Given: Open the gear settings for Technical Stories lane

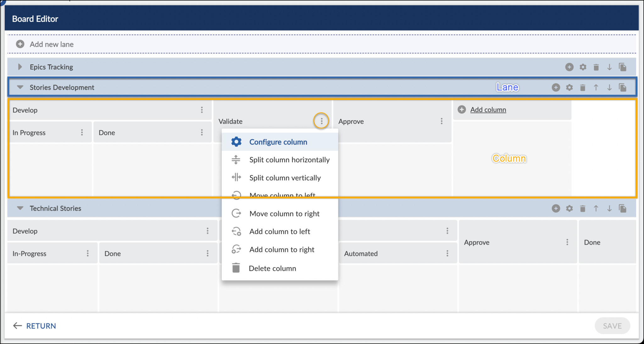Looking at the screenshot, I should 569,208.
